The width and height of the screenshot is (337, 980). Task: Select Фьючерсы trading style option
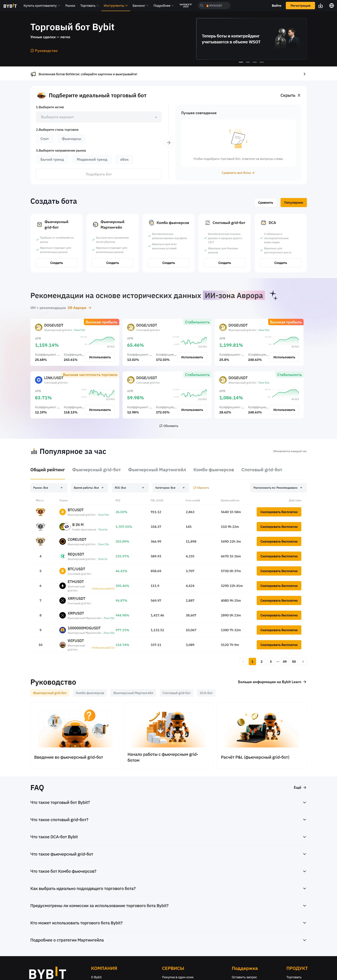[x=71, y=139]
